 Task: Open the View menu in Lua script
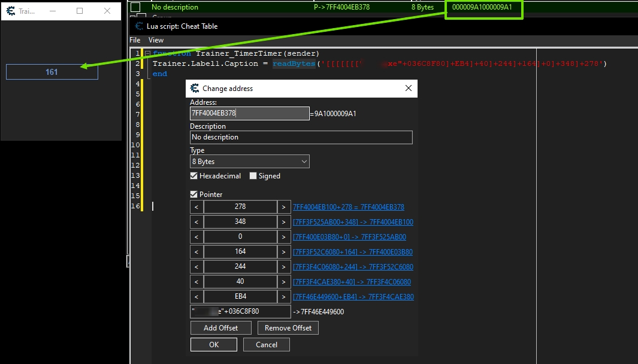tap(156, 40)
